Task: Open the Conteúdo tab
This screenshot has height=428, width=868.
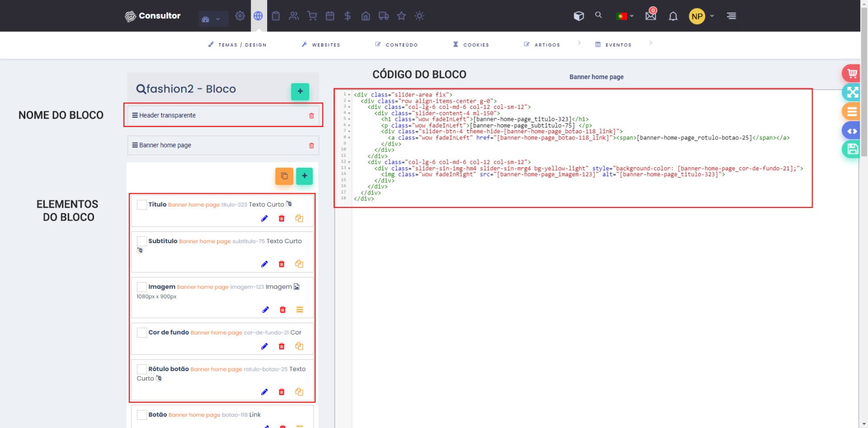Action: (396, 45)
